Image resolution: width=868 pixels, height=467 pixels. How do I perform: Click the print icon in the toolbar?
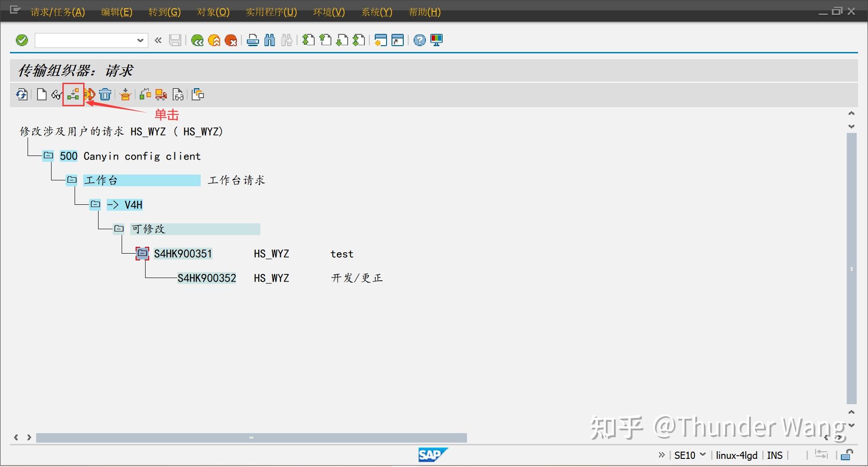tap(253, 40)
